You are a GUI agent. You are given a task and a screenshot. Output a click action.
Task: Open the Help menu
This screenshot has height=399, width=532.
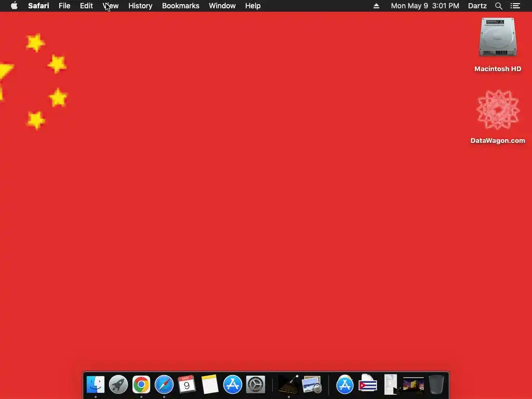click(x=253, y=6)
